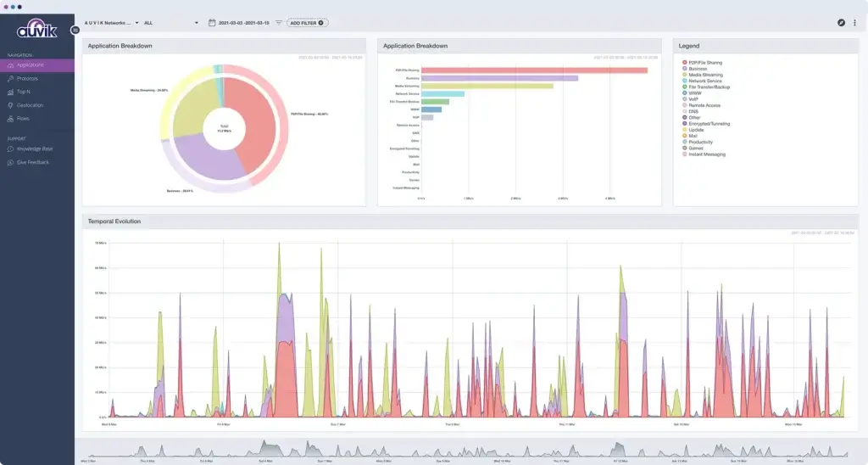Toggle P2P/File Sharing in the legend

pos(703,63)
